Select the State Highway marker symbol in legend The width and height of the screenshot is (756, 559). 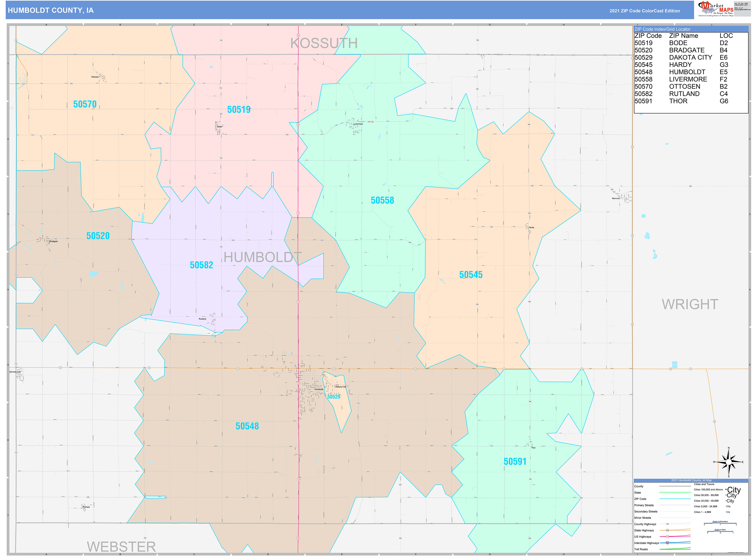tap(668, 530)
